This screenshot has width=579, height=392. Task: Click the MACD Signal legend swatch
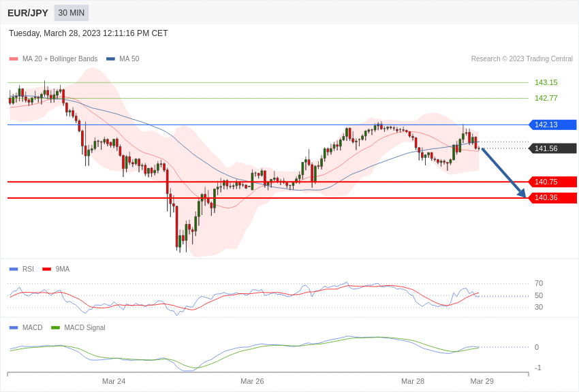[55, 328]
